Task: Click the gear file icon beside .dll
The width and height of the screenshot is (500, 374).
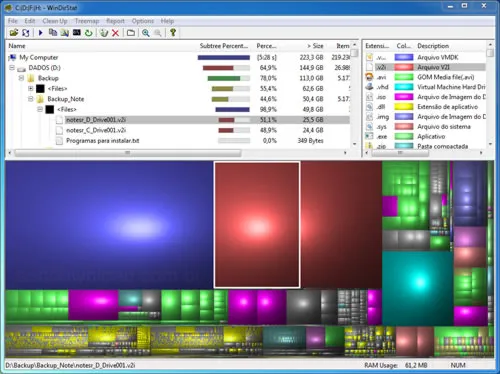Action: tap(369, 107)
